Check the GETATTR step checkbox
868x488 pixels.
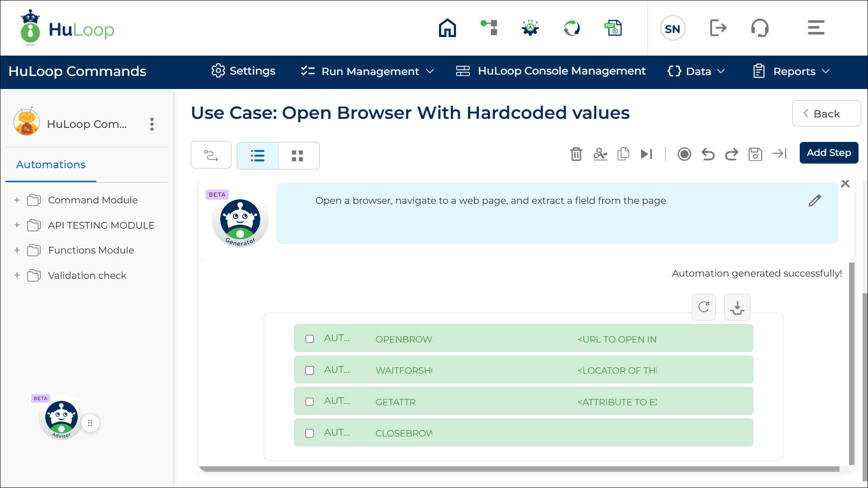pos(310,402)
